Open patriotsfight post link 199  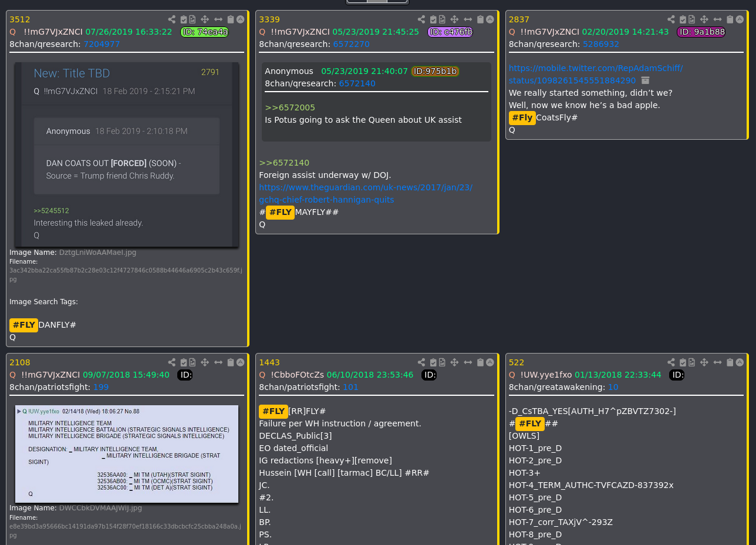[101, 387]
